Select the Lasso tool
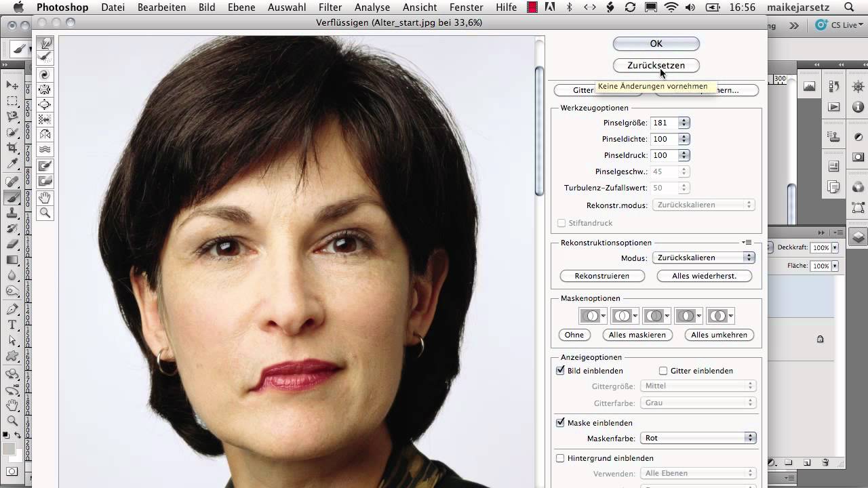 12,117
